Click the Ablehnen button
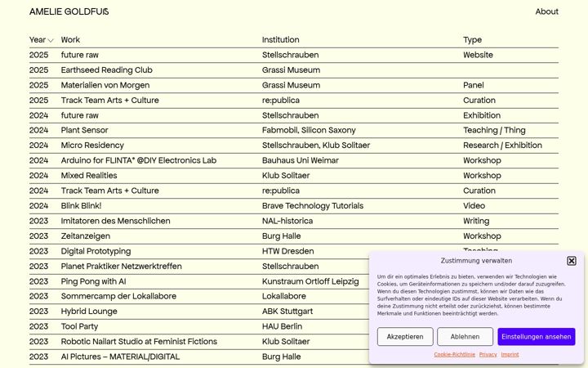 click(x=465, y=336)
